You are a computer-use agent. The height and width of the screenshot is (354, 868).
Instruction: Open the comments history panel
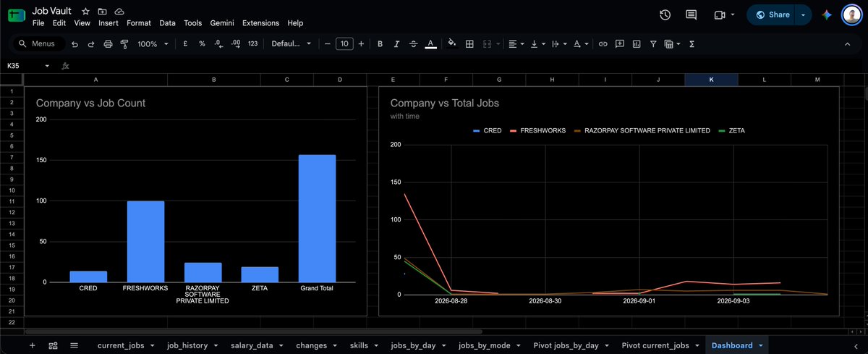coord(692,14)
